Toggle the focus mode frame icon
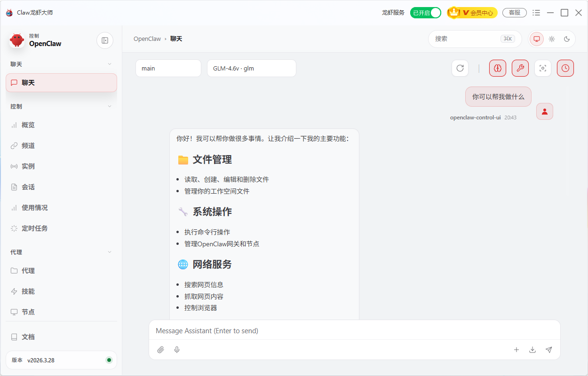This screenshot has width=588, height=376. (543, 68)
